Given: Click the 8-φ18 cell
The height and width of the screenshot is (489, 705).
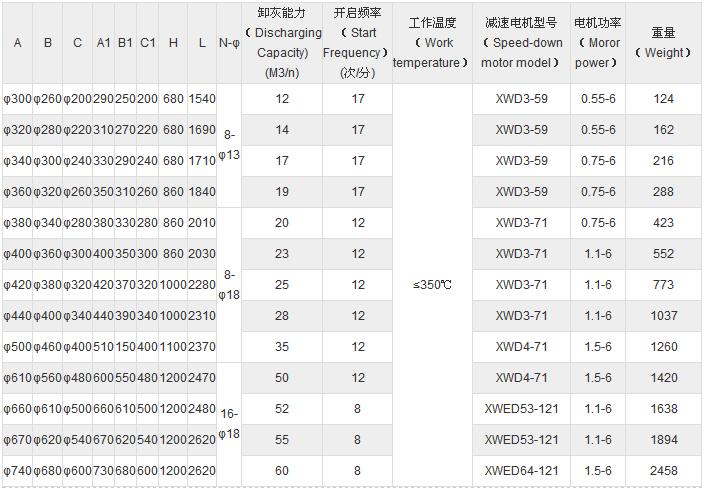Looking at the screenshot, I should tap(229, 285).
